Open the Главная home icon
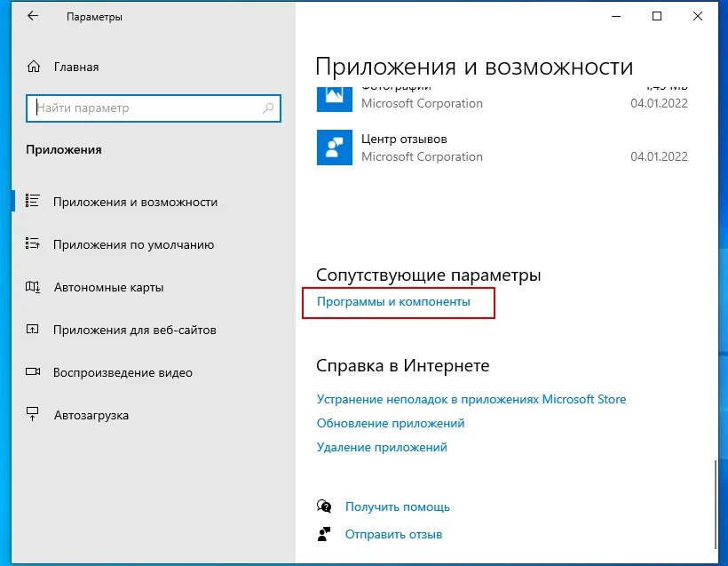This screenshot has height=566, width=728. point(34,67)
